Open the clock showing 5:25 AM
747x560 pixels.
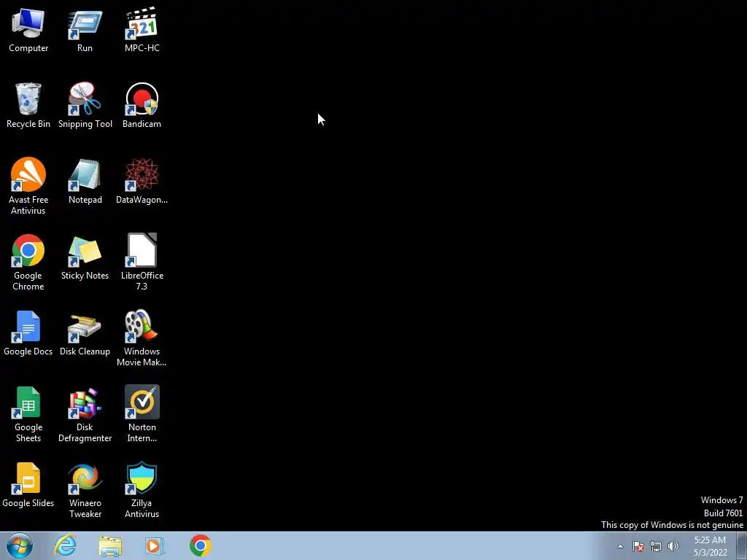pyautogui.click(x=710, y=546)
